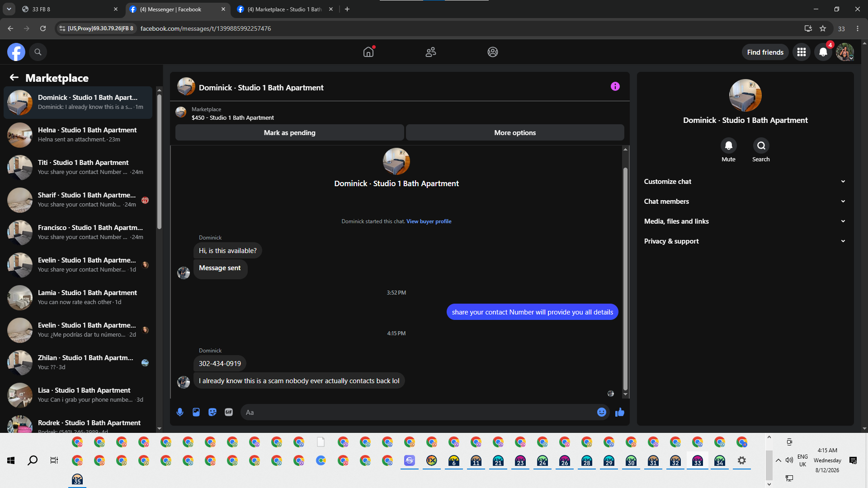Open Dominick's chat header avatar
Screen dimensions: 868x488
tap(186, 86)
